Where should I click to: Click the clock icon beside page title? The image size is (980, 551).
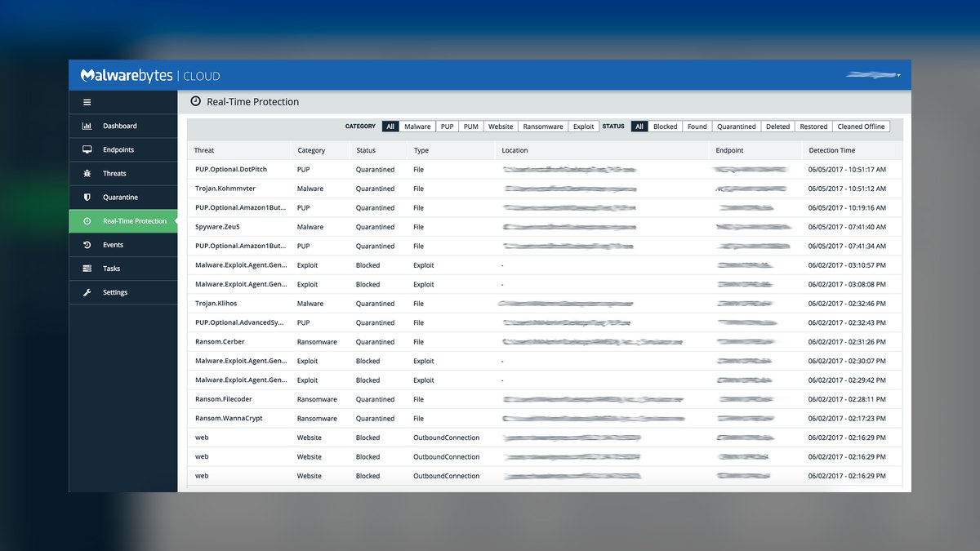195,101
